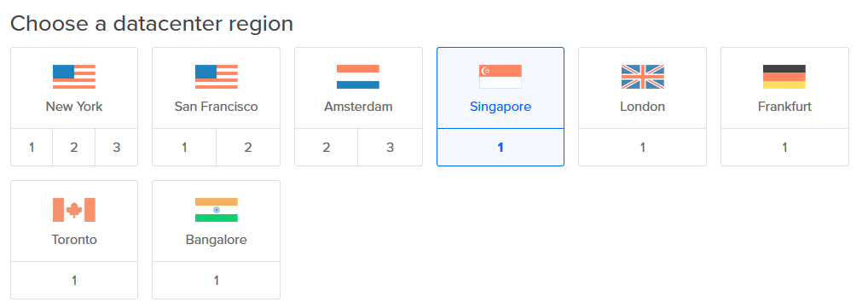
Task: Select the highlighted Singapore datacenter 1
Action: coord(501,148)
